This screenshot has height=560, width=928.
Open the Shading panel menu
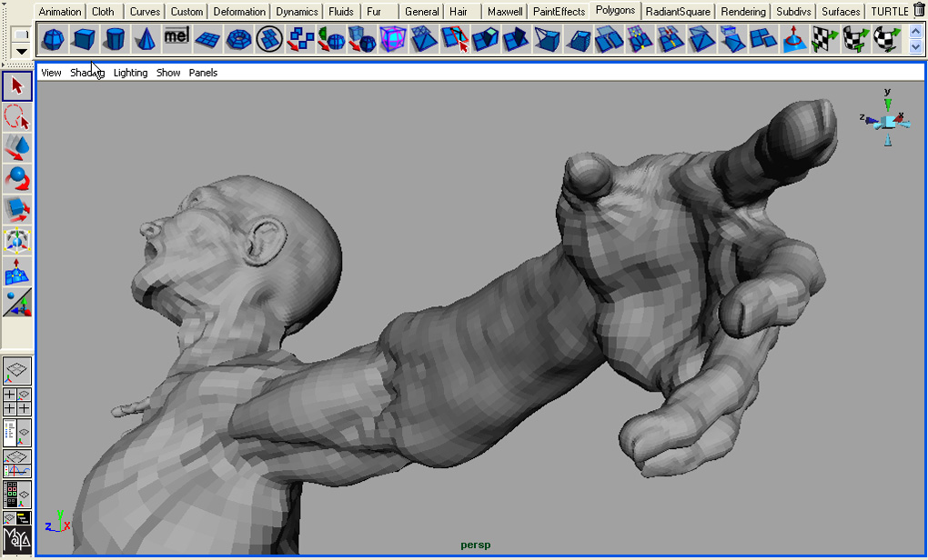coord(87,73)
